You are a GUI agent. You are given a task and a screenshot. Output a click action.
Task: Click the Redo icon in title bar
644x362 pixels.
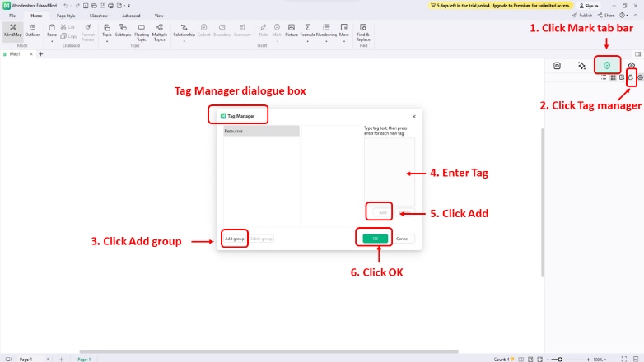click(x=77, y=6)
